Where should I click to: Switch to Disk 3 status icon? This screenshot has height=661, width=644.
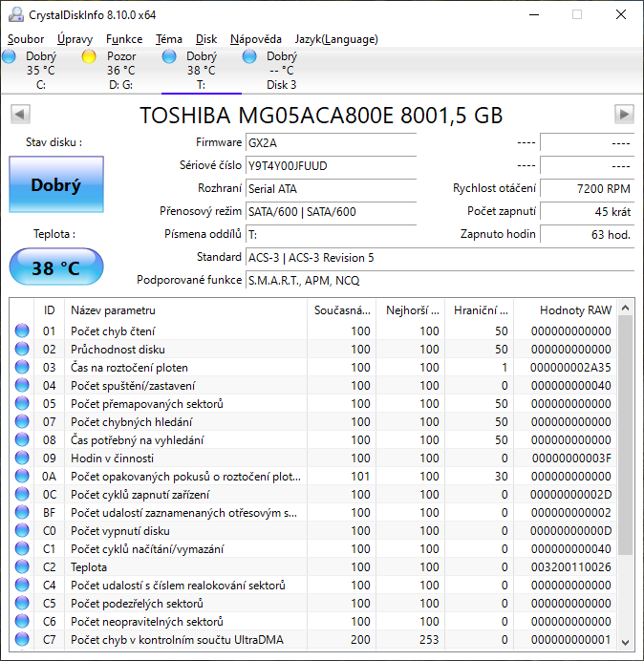click(x=249, y=57)
